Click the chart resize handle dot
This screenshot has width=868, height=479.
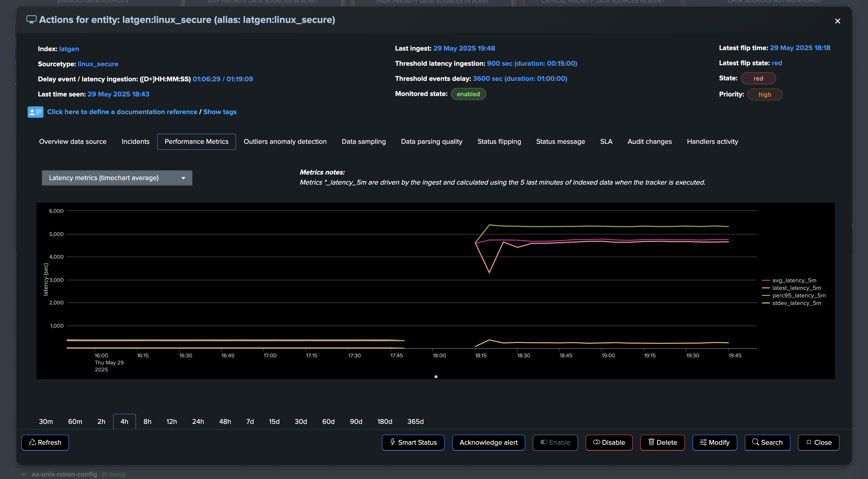[x=436, y=377]
